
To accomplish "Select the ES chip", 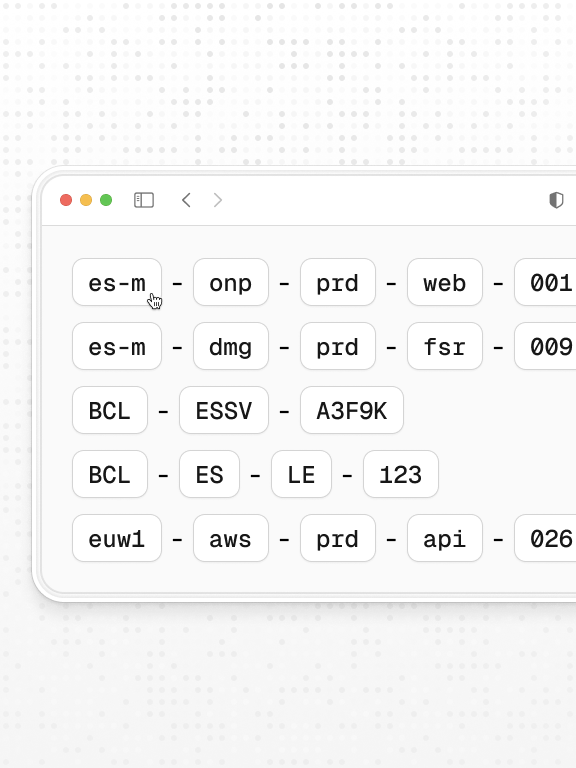I will point(210,474).
